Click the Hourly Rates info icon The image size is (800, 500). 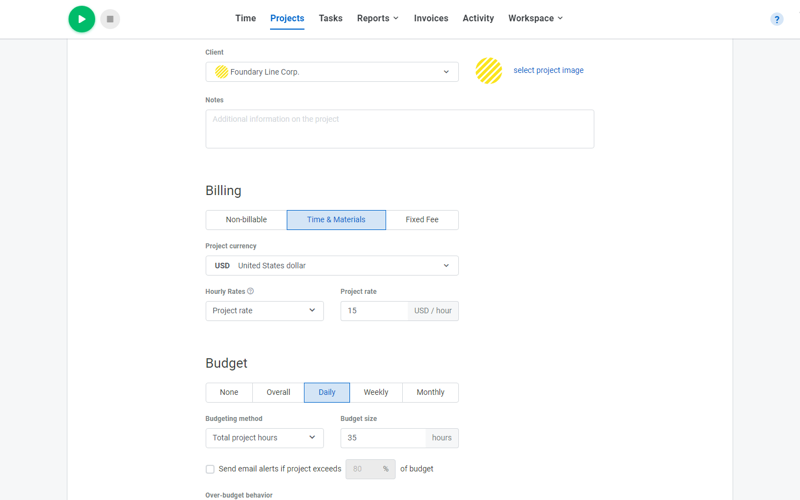(250, 291)
